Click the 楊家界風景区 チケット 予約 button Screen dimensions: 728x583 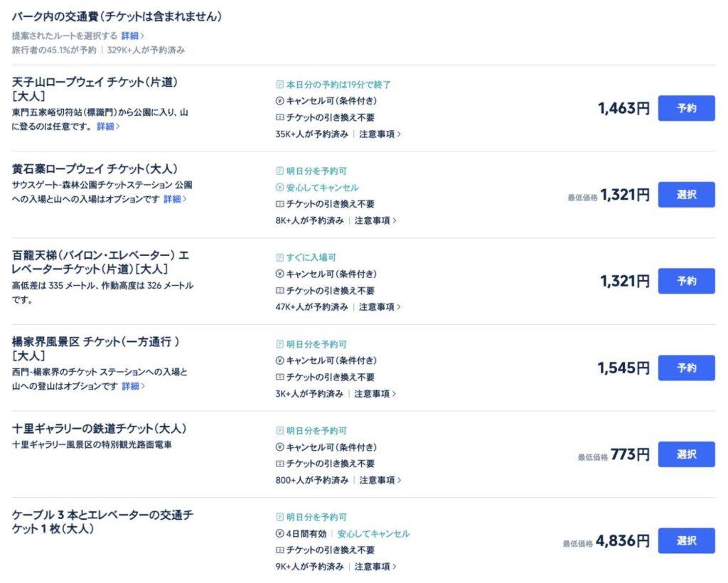[x=686, y=368]
